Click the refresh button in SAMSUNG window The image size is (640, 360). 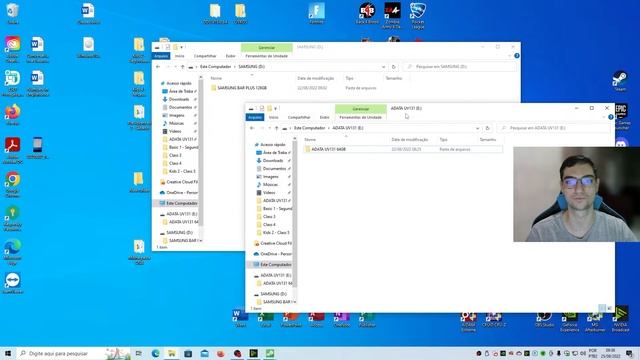393,67
